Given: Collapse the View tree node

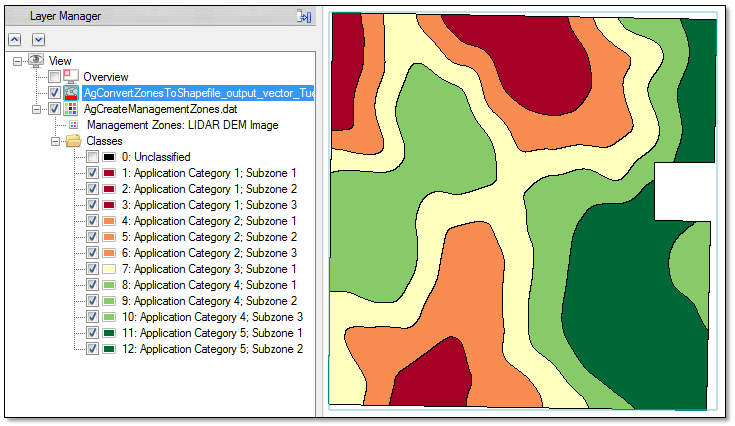Looking at the screenshot, I should (17, 61).
